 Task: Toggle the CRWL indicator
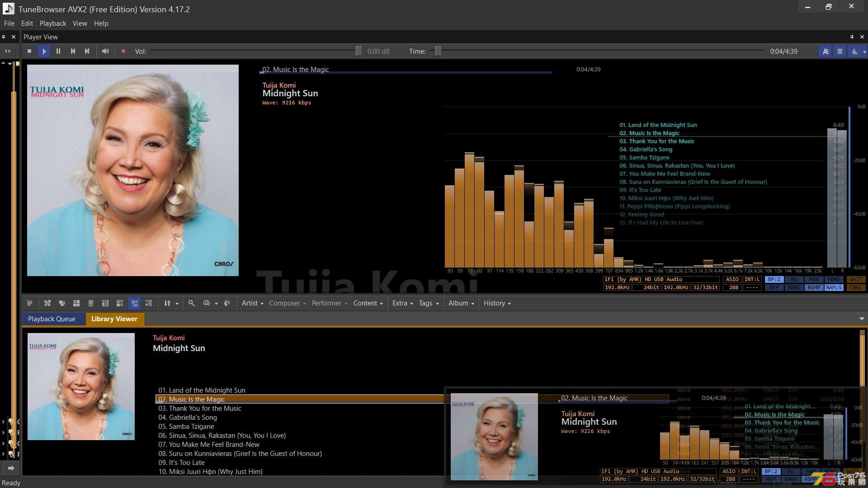click(855, 288)
